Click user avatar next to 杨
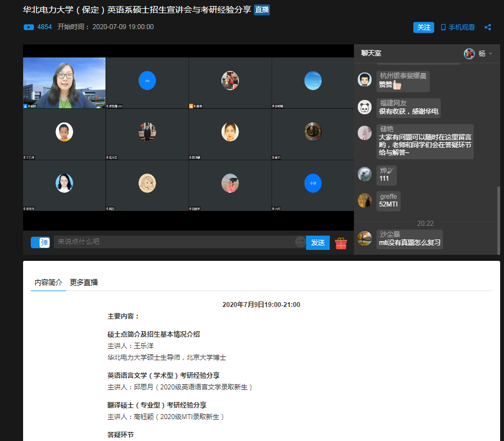504x441 pixels. click(x=469, y=54)
